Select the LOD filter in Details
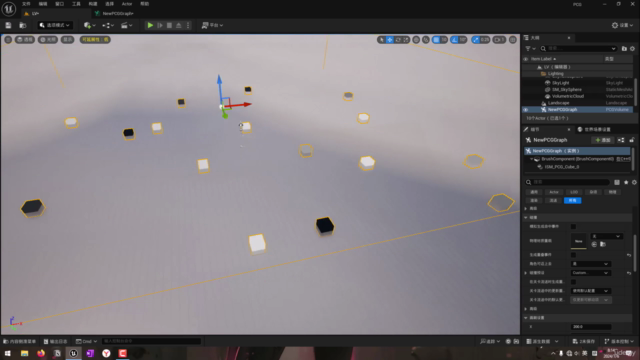The width and height of the screenshot is (640, 360). 574,192
